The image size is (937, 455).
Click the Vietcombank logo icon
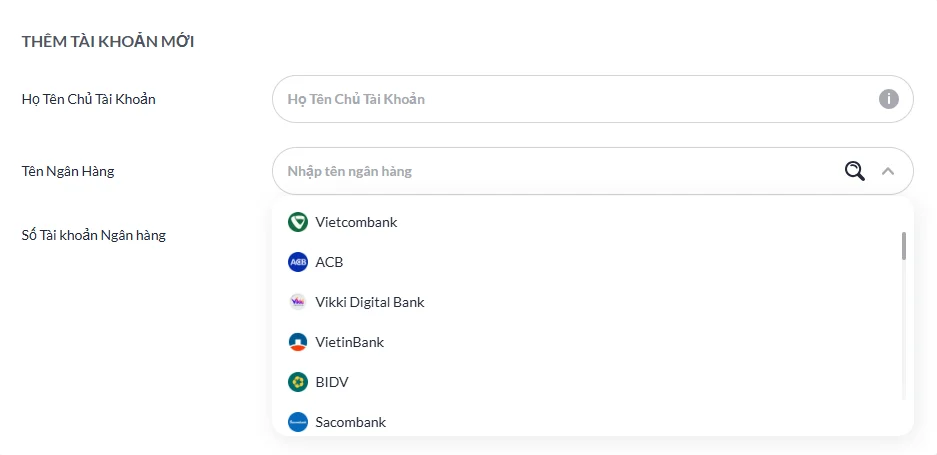297,222
